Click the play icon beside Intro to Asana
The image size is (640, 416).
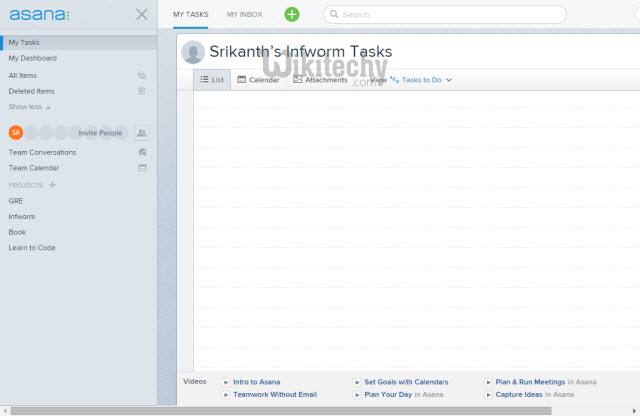tap(226, 382)
